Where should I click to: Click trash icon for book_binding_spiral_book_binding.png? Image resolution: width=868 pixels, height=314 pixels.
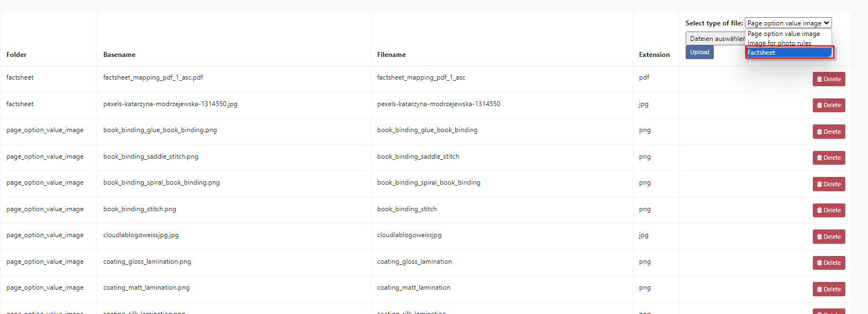pos(819,184)
